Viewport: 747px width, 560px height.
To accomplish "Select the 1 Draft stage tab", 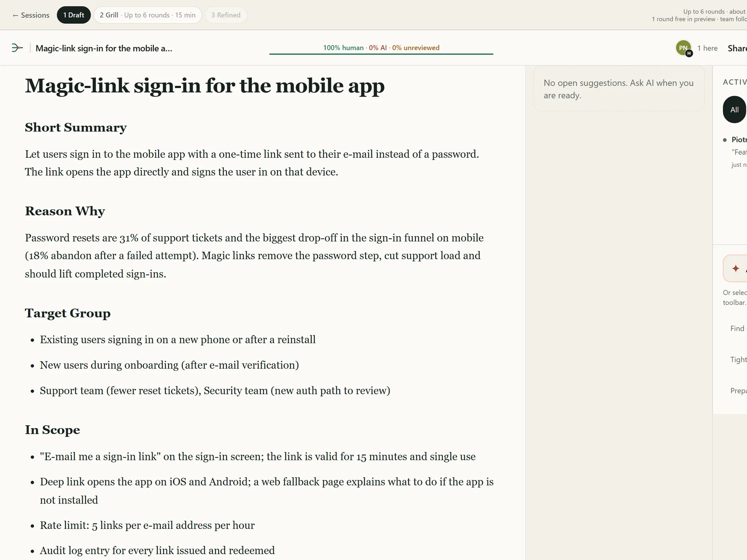I will coord(74,15).
